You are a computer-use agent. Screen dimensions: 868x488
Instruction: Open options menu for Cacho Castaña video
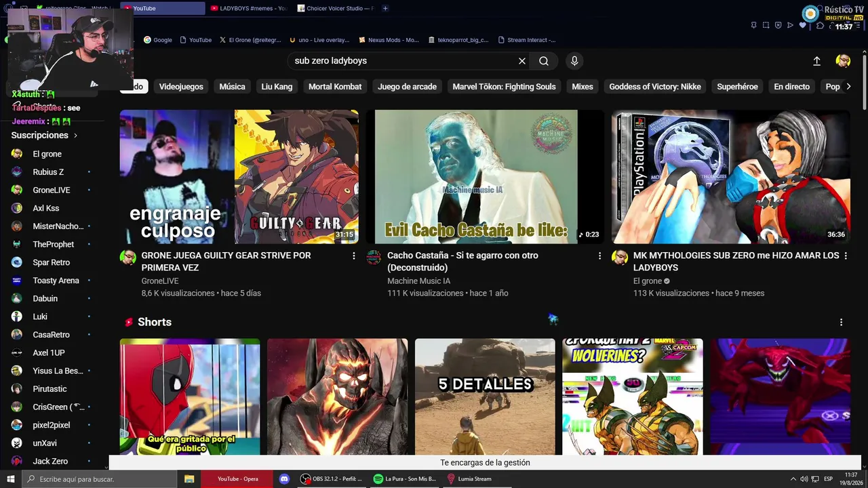(x=599, y=256)
